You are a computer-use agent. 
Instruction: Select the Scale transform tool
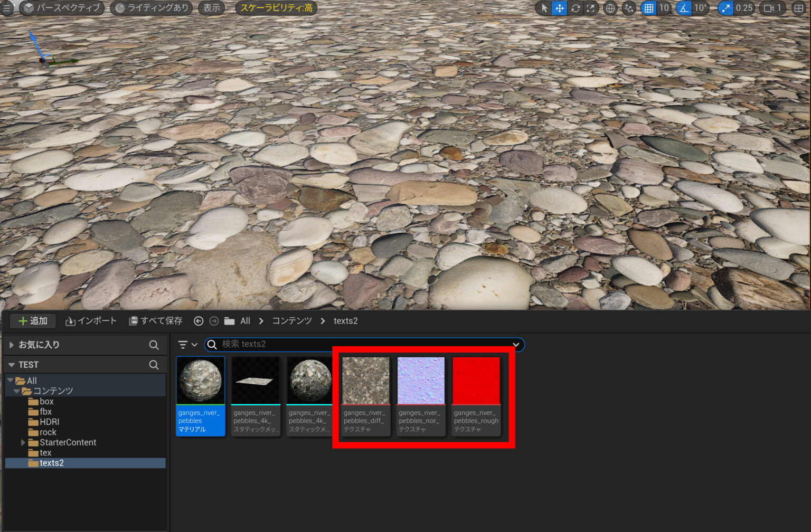tap(591, 8)
